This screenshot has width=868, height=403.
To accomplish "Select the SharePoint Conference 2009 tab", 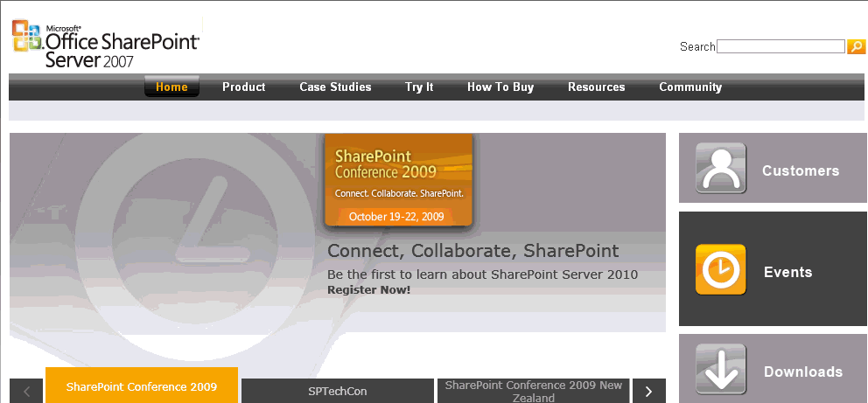I will click(x=142, y=386).
